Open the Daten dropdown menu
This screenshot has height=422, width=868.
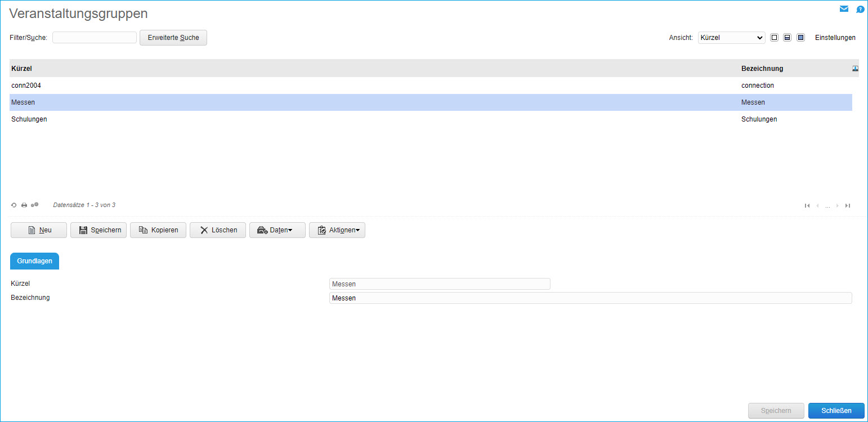point(278,230)
